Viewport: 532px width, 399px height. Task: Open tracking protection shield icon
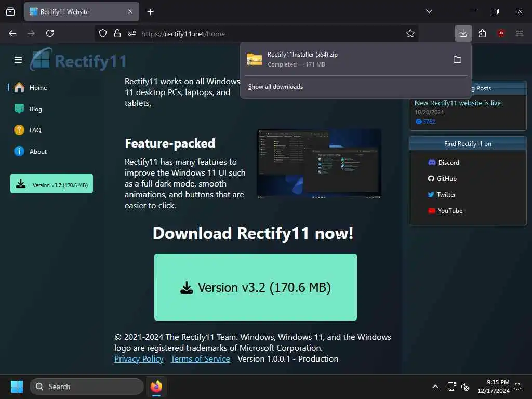coord(103,34)
